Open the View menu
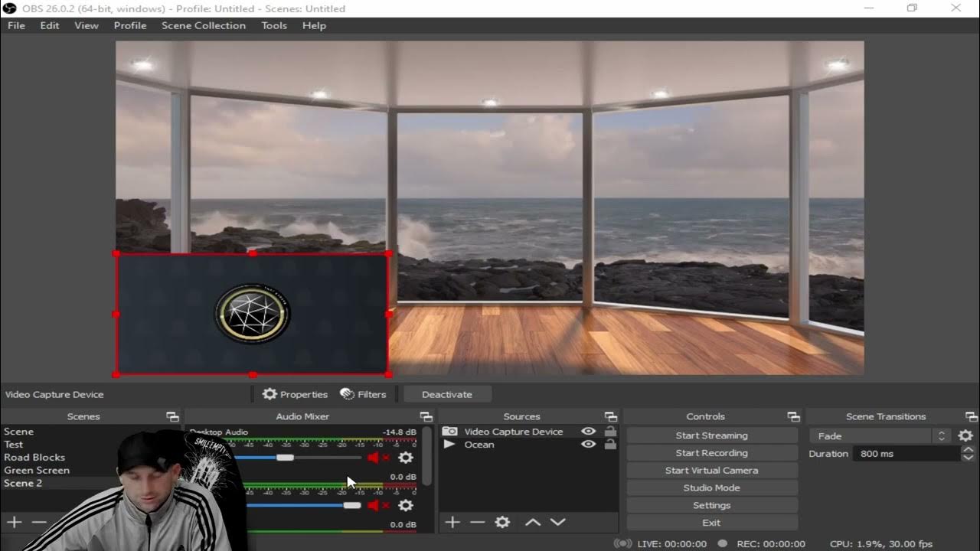 pyautogui.click(x=87, y=25)
